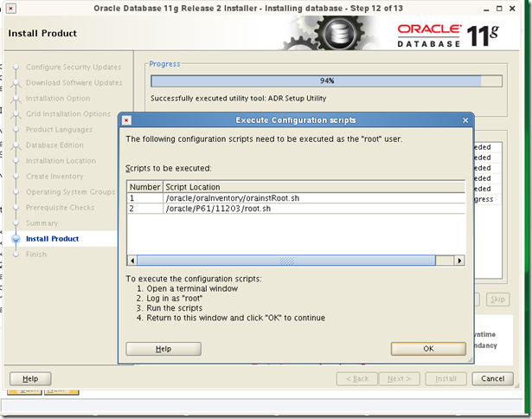
Task: Click the Number column header
Action: 144,187
